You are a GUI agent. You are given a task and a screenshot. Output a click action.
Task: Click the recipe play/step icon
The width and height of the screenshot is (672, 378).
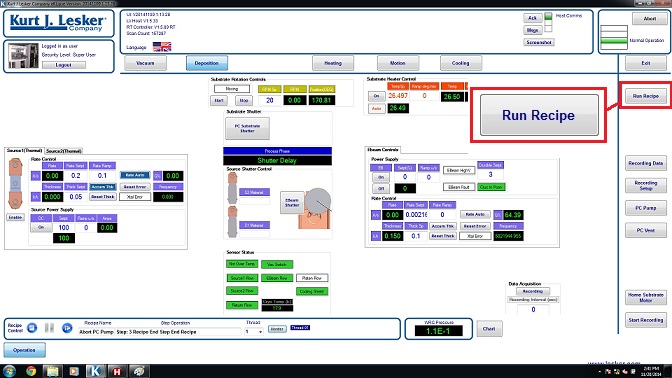pos(67,328)
